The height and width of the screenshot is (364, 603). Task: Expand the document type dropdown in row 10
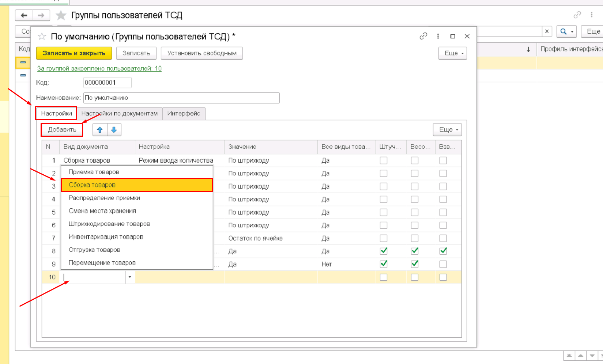(130, 277)
